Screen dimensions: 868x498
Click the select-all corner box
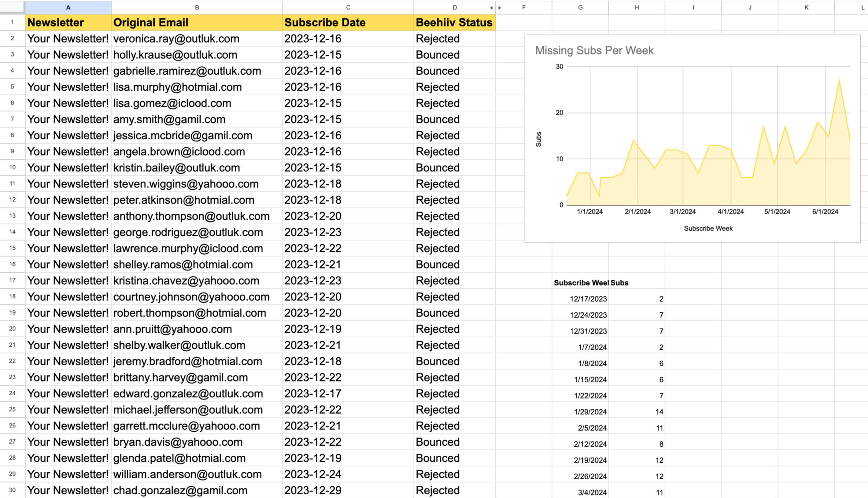click(12, 7)
